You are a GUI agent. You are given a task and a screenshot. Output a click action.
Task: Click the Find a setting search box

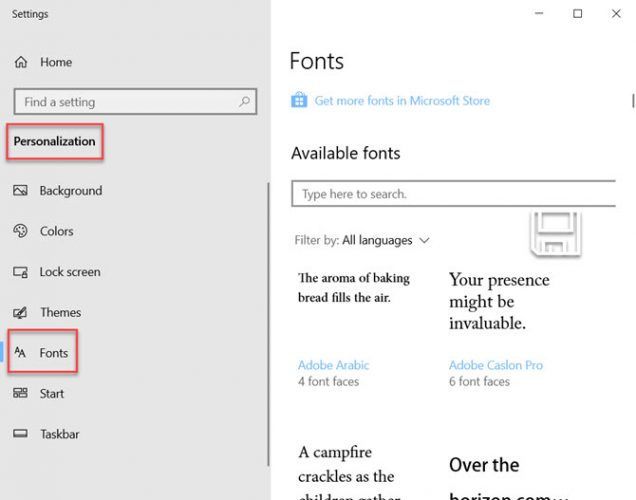(135, 101)
